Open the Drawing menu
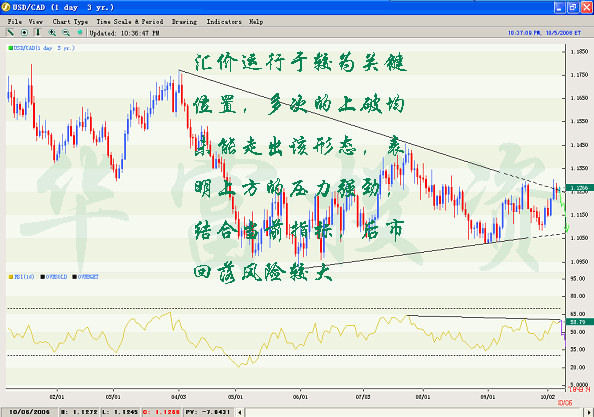The image size is (594, 417). [x=184, y=22]
